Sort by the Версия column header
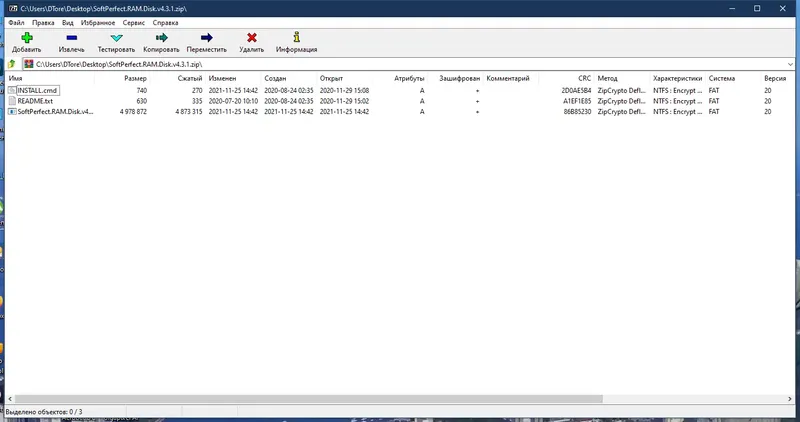 776,79
